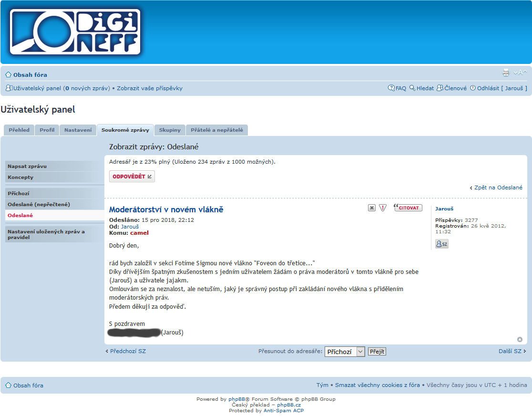
Task: Click the SZ private message icon
Action: coord(441,244)
